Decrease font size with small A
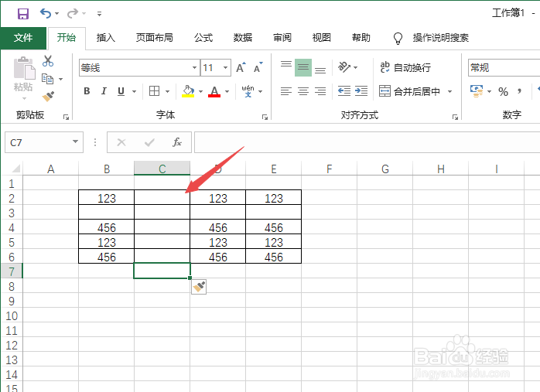 click(258, 68)
